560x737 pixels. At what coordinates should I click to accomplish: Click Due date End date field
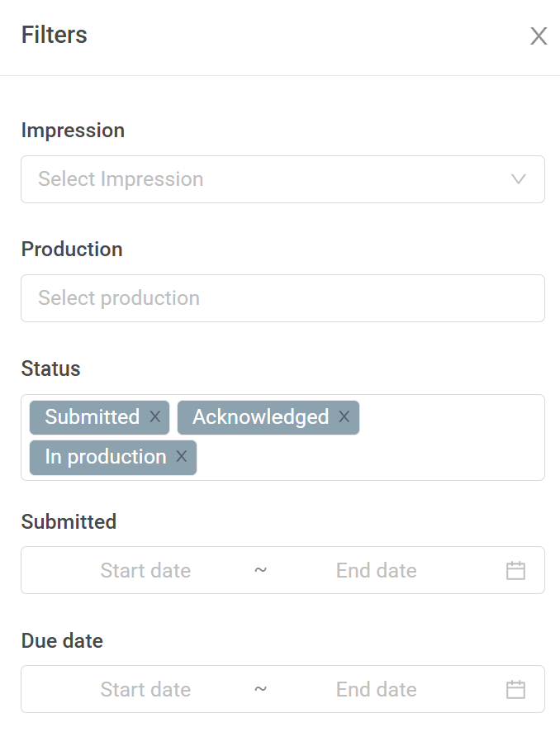point(376,689)
